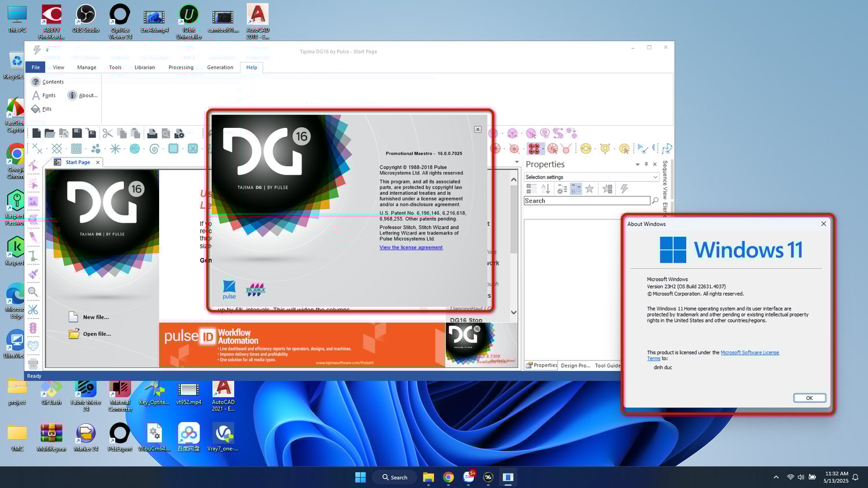Select the diamond lattice fill tool
This screenshot has height=488, width=868.
(57, 149)
